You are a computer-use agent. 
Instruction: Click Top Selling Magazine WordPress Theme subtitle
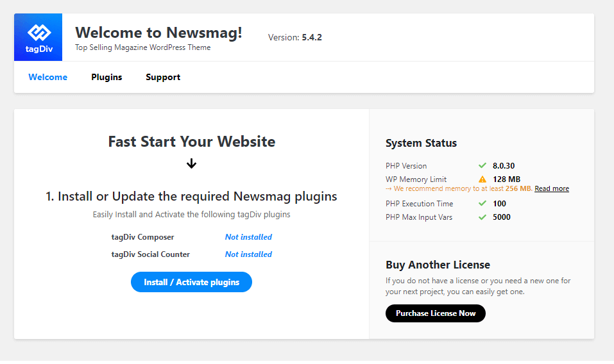pos(143,47)
